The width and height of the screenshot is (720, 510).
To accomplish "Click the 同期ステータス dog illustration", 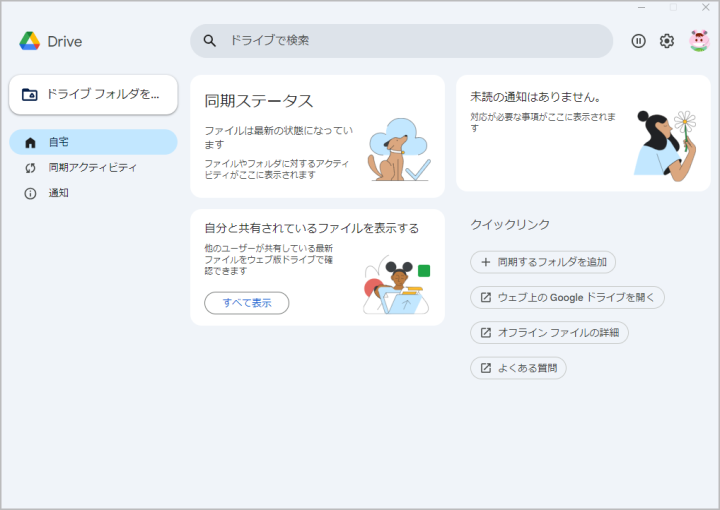I will click(398, 152).
